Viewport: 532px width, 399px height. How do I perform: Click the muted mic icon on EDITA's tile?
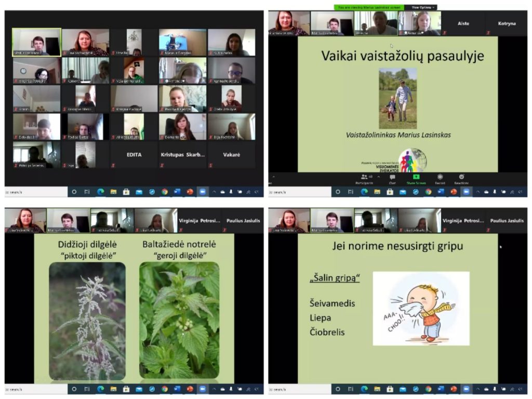click(x=113, y=166)
